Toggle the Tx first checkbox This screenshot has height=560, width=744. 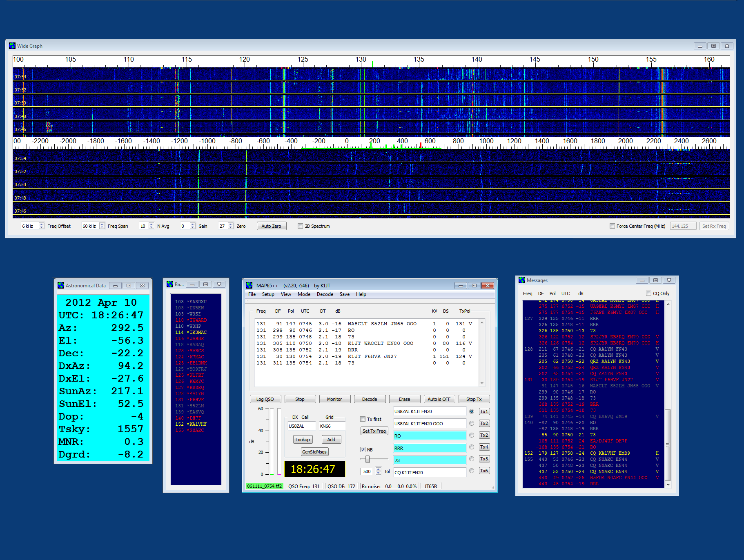coord(363,419)
